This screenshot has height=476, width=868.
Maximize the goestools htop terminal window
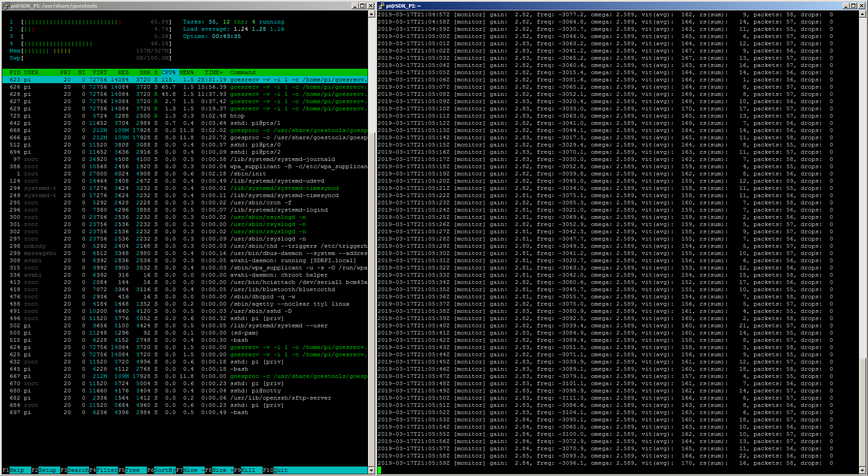[363, 6]
